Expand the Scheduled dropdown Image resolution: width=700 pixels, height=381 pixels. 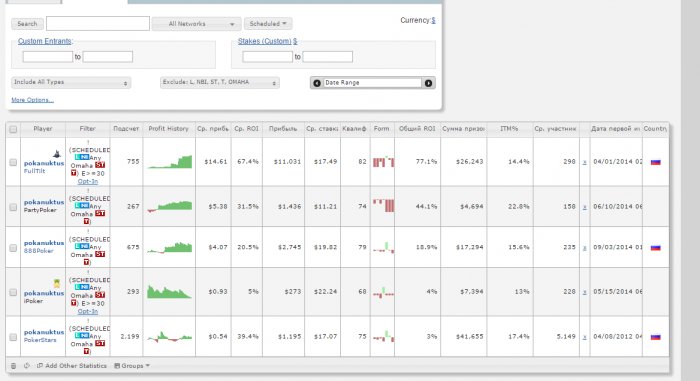(x=268, y=24)
